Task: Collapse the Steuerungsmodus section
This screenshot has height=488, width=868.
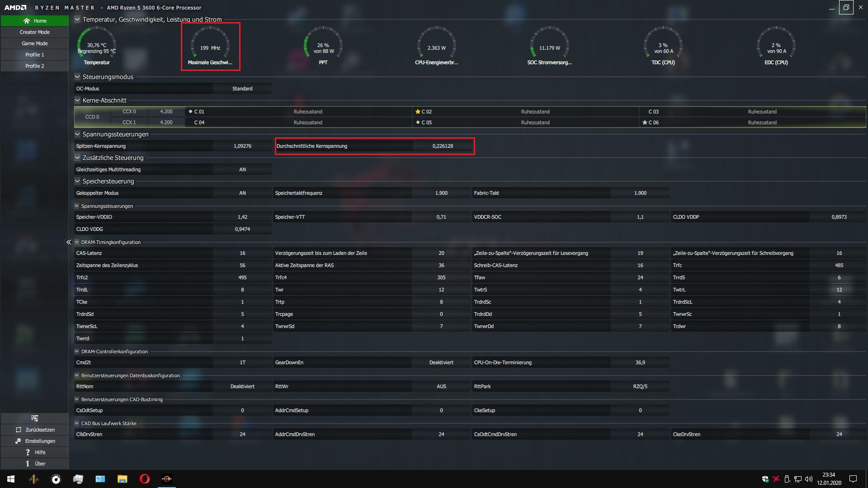Action: point(77,77)
